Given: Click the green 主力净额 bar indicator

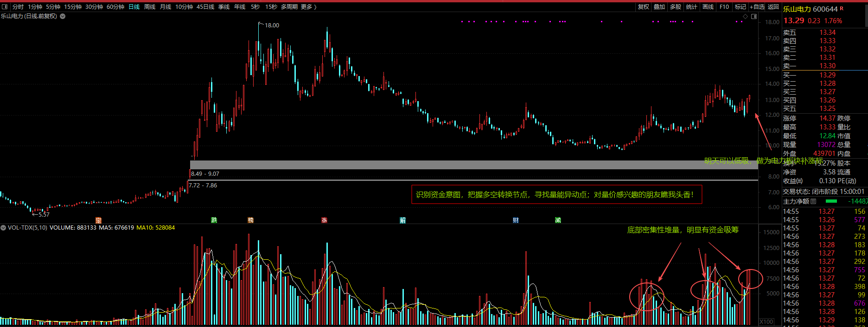Looking at the screenshot, I should pyautogui.click(x=832, y=201).
